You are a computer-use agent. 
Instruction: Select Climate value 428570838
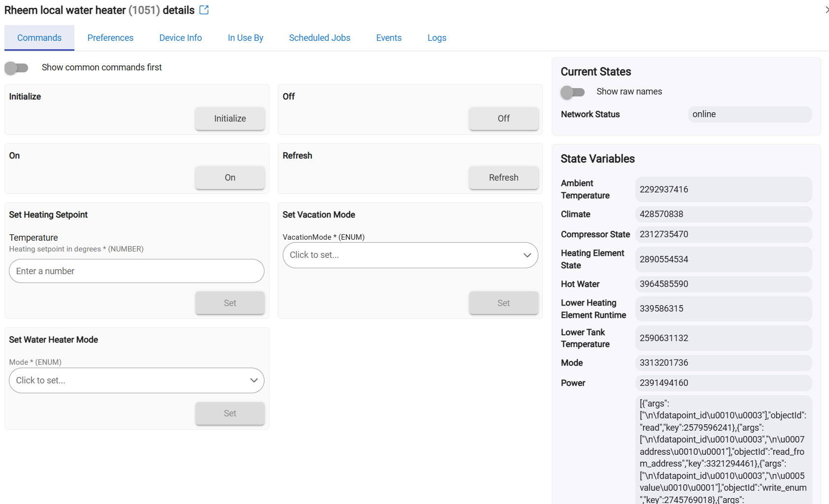[x=724, y=214]
